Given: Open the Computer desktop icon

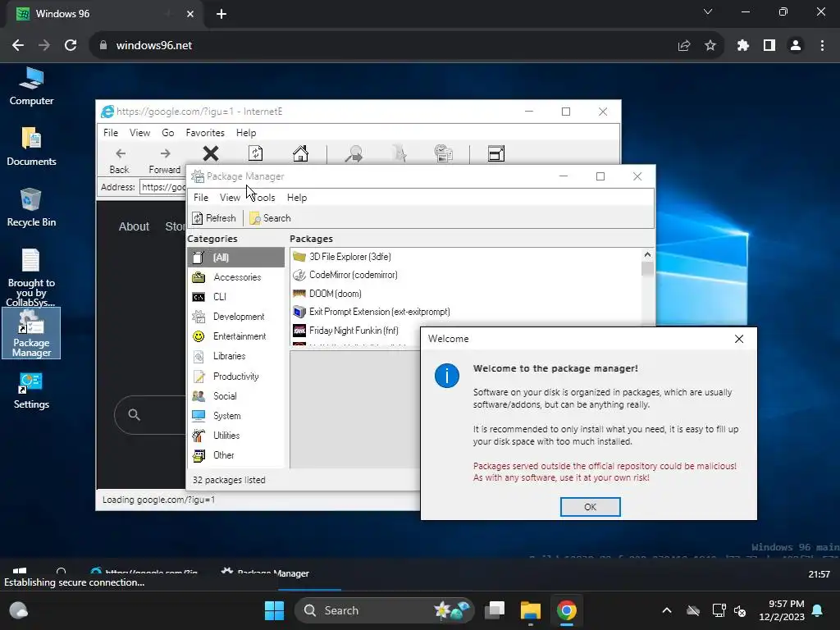Looking at the screenshot, I should click(31, 85).
